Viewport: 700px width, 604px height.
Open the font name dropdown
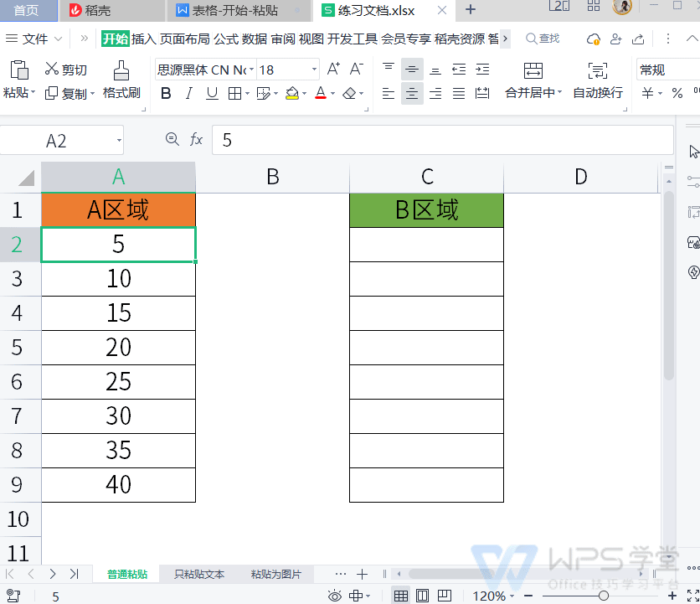click(251, 70)
